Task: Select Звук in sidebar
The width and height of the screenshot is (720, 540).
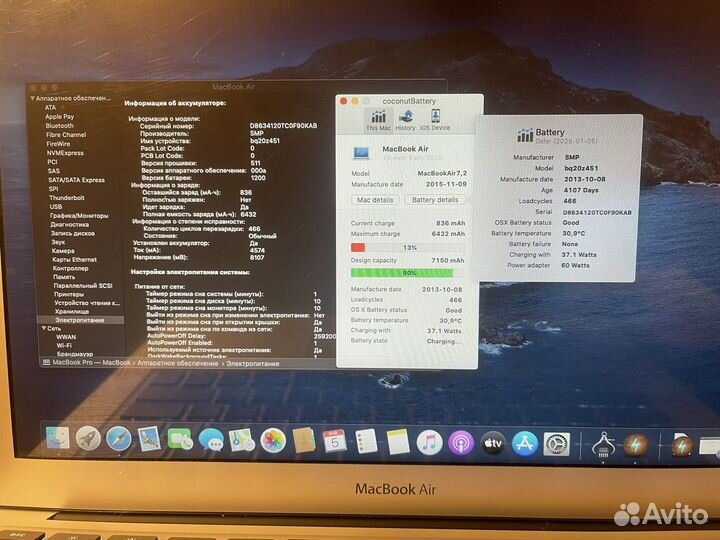Action: click(x=58, y=242)
